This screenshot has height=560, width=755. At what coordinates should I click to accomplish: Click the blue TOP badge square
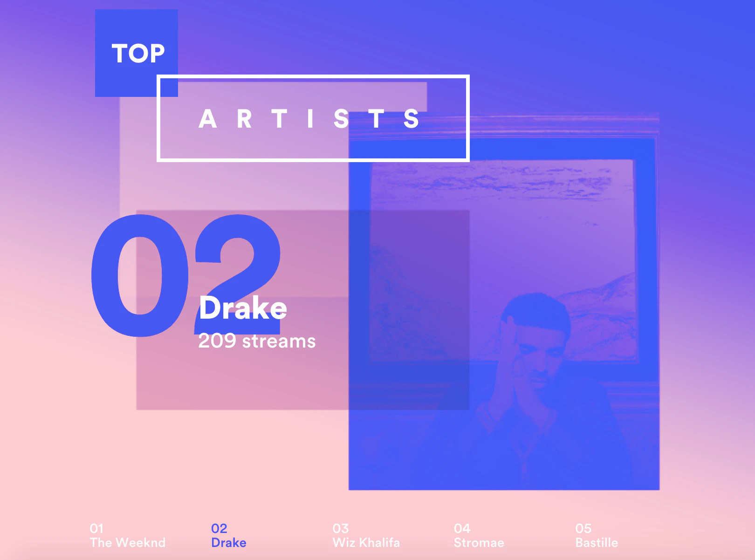136,53
